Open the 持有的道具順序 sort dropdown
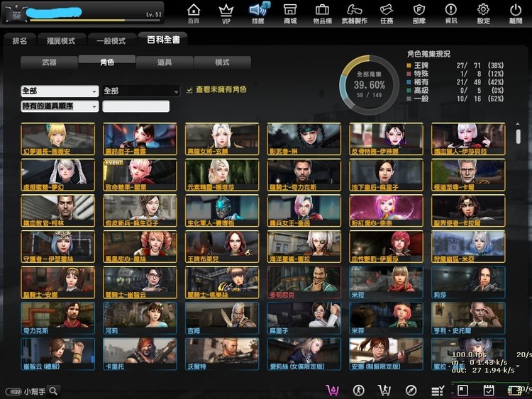Image resolution: width=532 pixels, height=399 pixels. (60, 106)
